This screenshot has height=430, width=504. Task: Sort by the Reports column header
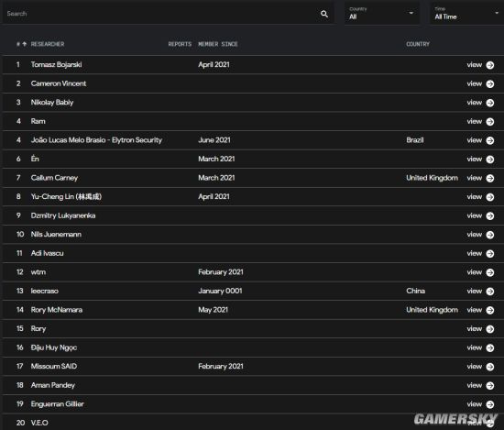[x=180, y=44]
